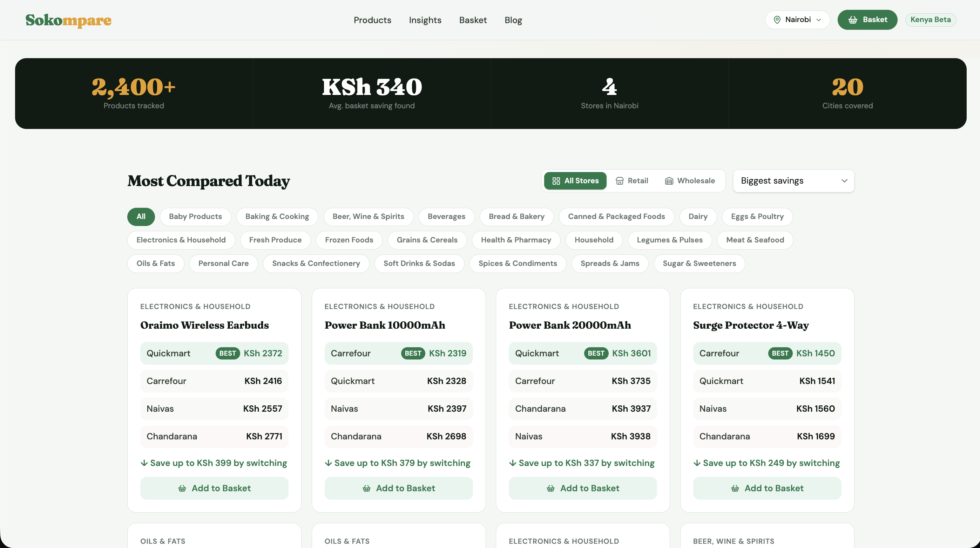Click the Naivas KSh 2557 price row
The image size is (980, 548).
[214, 409]
